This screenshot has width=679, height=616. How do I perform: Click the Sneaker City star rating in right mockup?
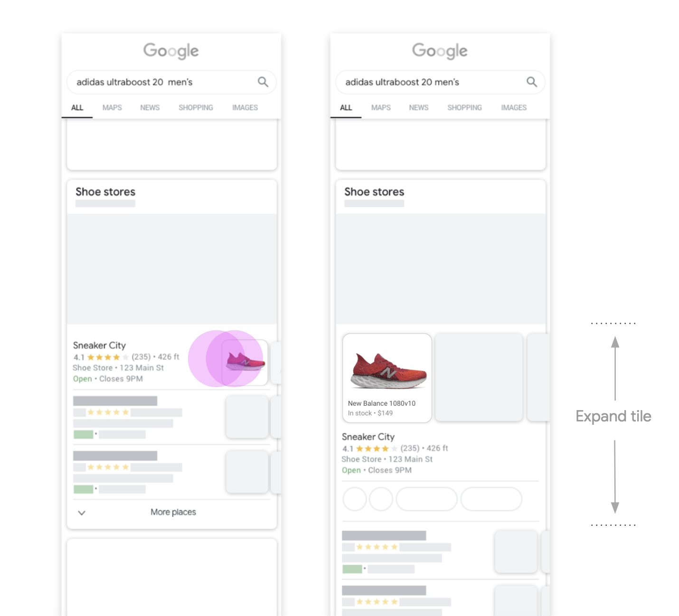click(x=377, y=448)
